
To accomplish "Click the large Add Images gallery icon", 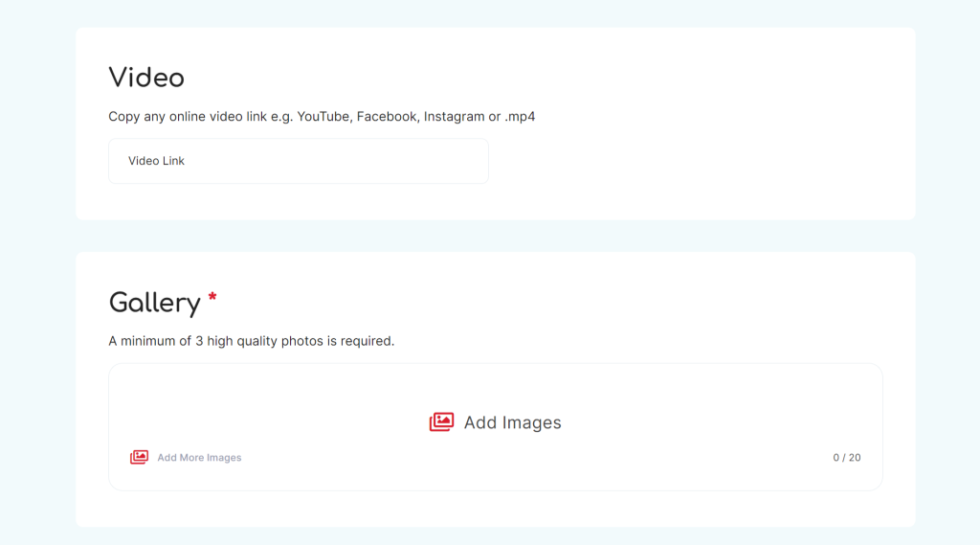I will click(441, 421).
